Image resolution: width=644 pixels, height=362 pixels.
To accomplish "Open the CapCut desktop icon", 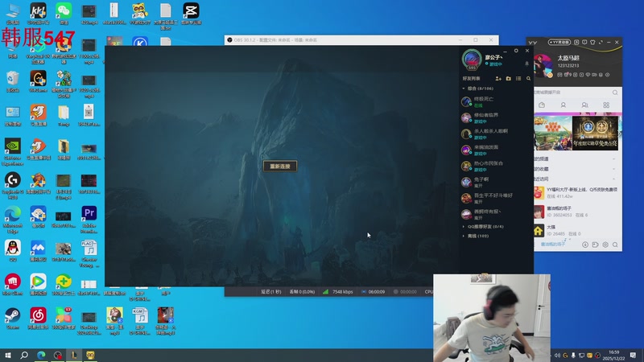I will coord(191,14).
